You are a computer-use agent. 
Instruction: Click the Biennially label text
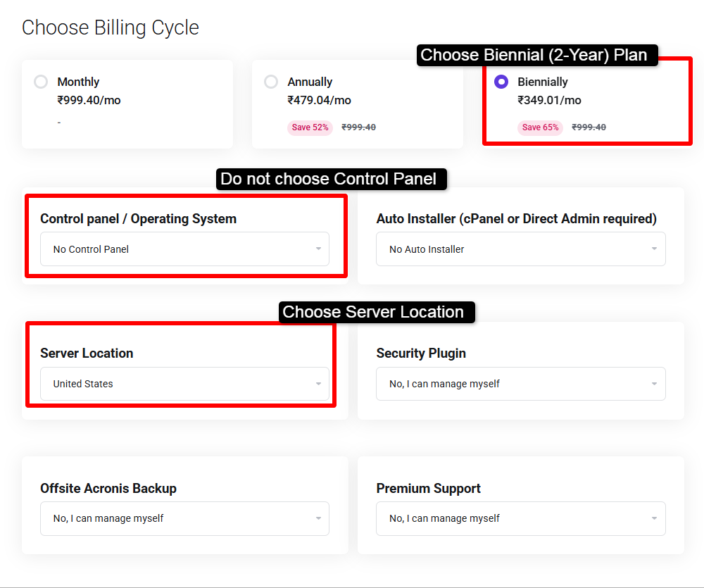point(542,82)
